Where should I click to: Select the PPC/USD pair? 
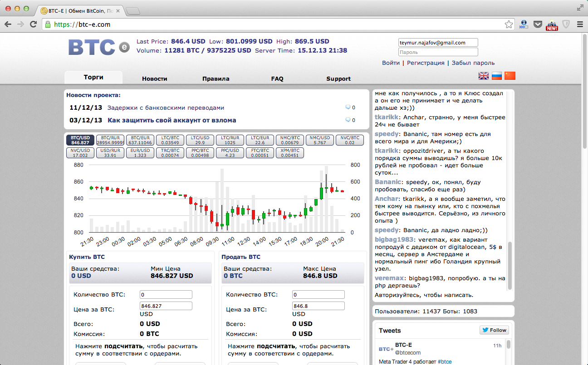[x=230, y=153]
